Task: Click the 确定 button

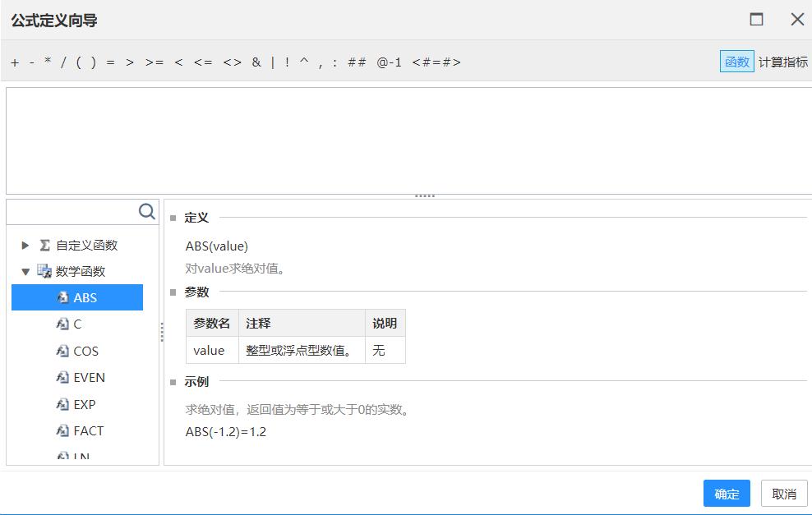Action: 727,493
